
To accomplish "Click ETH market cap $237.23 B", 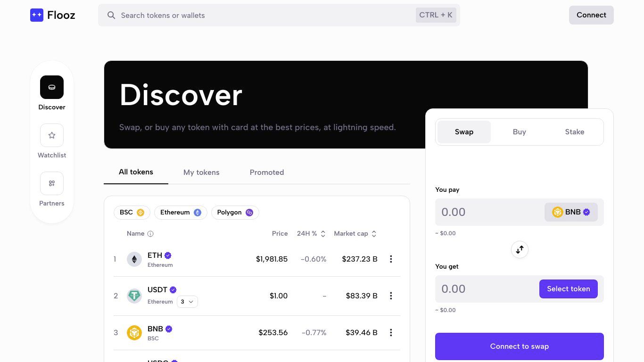I will pyautogui.click(x=360, y=259).
